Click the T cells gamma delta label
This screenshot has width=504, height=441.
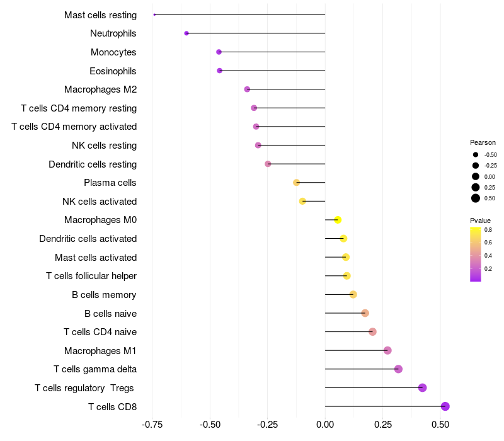tap(95, 369)
